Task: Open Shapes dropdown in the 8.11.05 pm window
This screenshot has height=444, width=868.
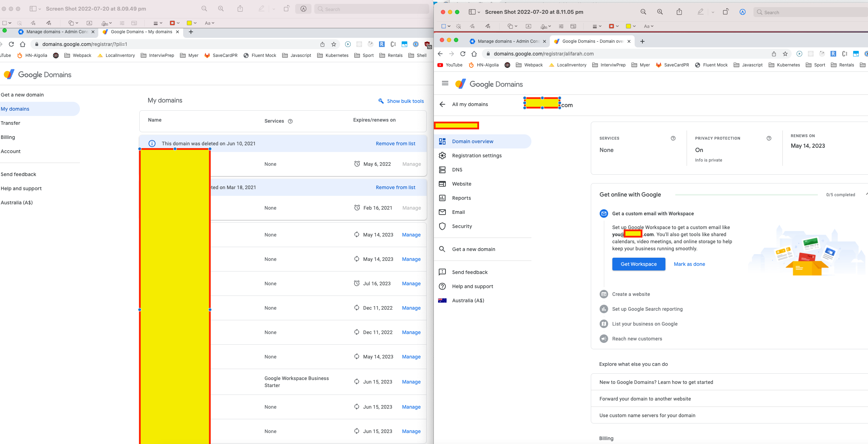Action: 512,26
